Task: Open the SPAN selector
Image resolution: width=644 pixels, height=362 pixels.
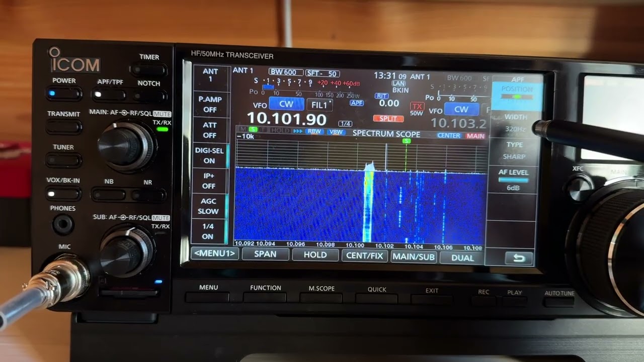Action: [265, 254]
